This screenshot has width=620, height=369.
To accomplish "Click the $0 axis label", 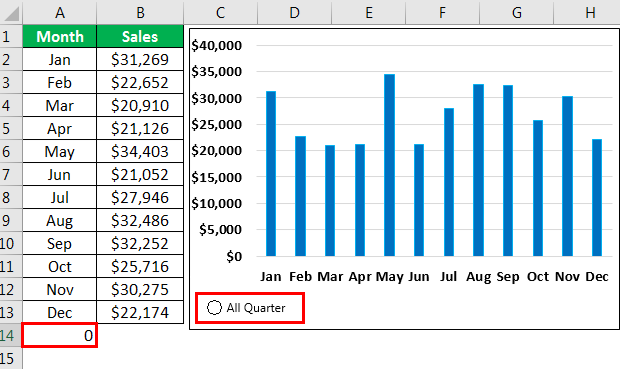I will point(234,257).
